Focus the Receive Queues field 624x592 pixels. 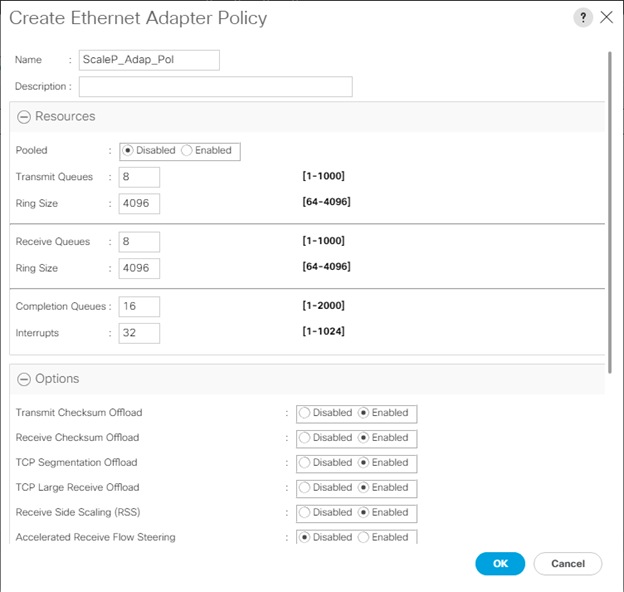coord(139,242)
